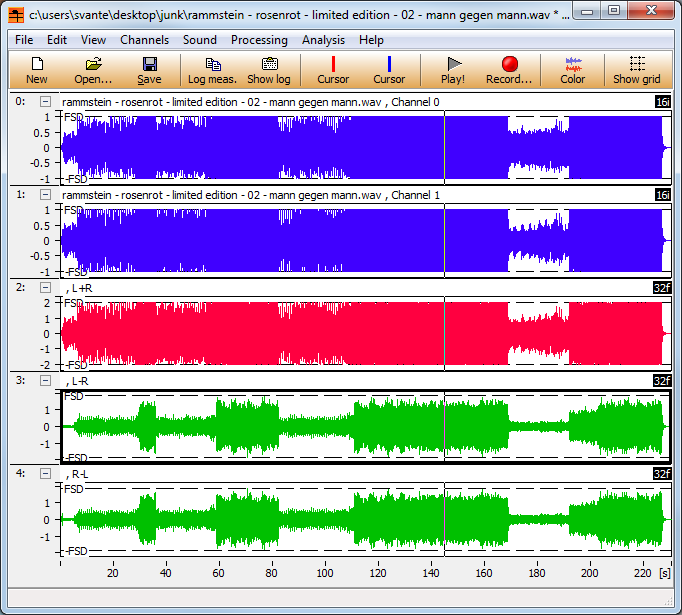Start playback with the Play! button
The image size is (682, 615).
(453, 70)
